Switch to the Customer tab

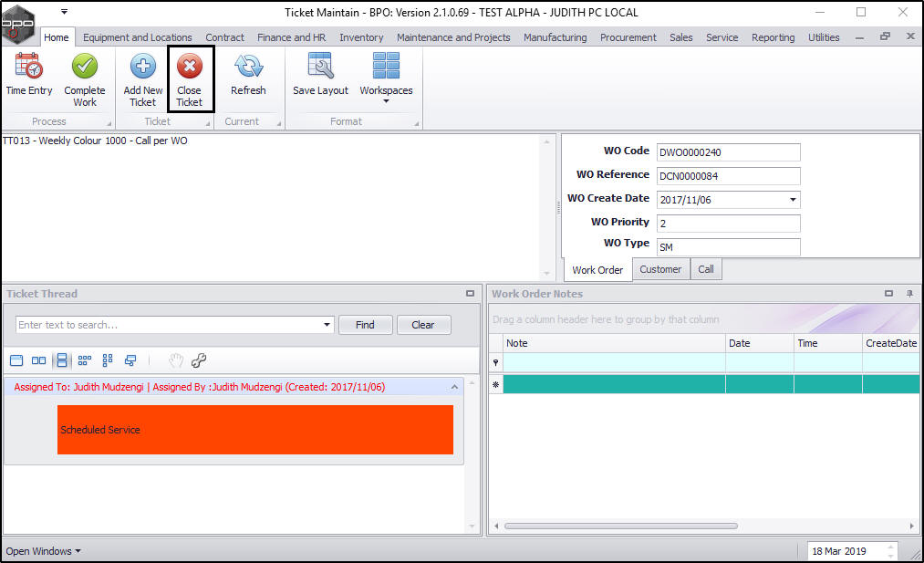660,269
